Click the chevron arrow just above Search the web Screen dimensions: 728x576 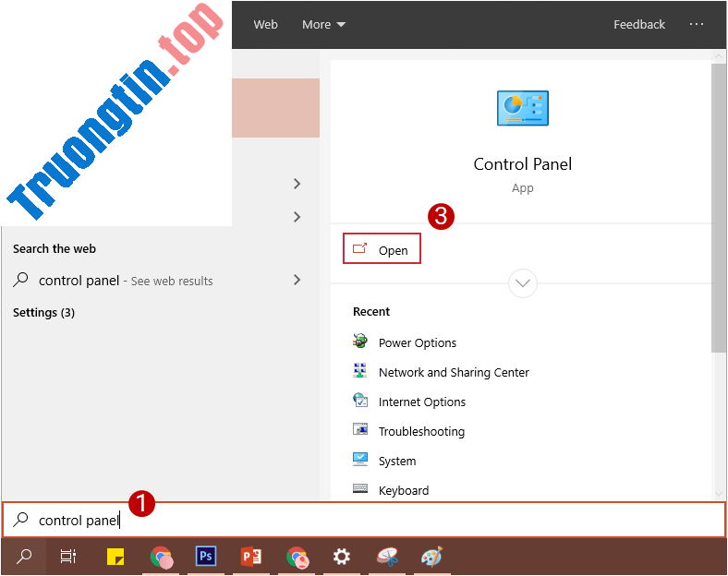(x=297, y=217)
